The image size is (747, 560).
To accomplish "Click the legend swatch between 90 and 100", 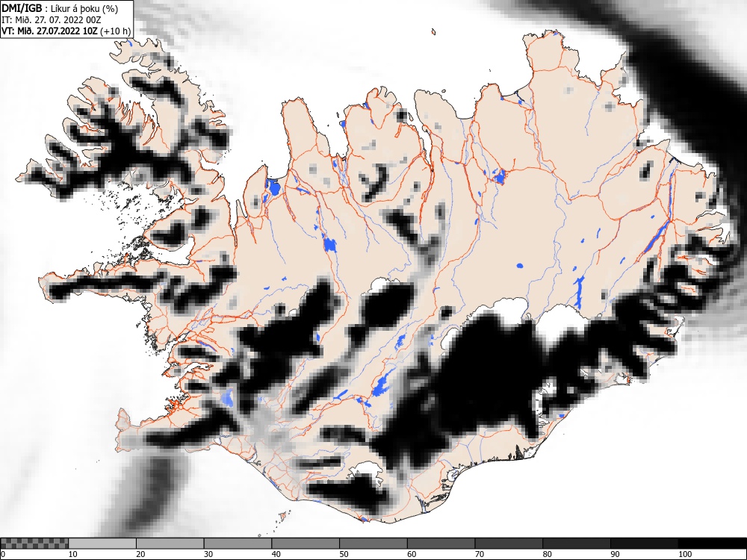I will click(x=644, y=544).
